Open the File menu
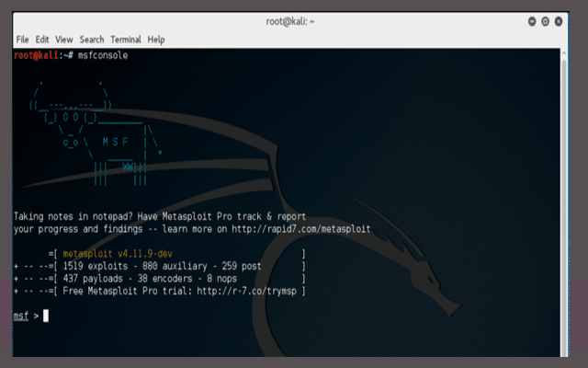Image resolution: width=588 pixels, height=368 pixels. coord(22,40)
